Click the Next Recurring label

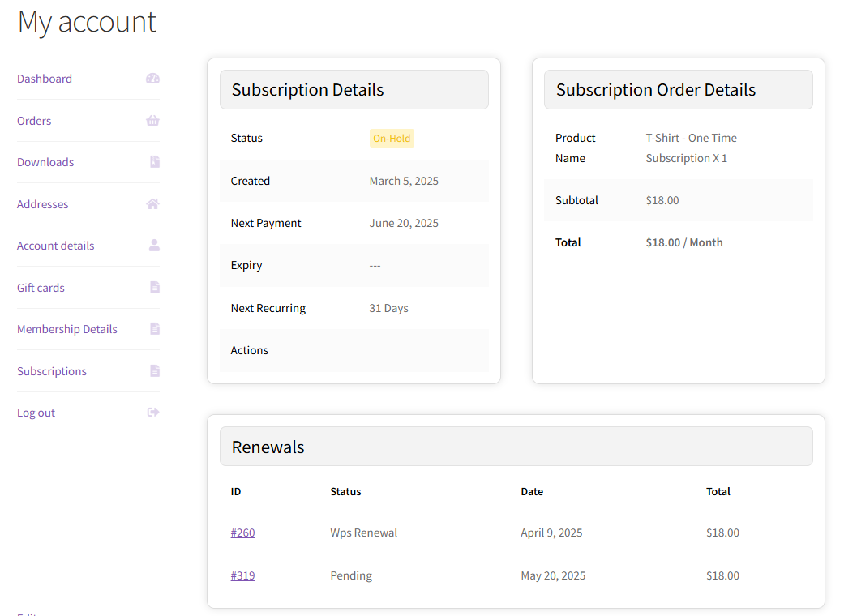[x=268, y=308]
